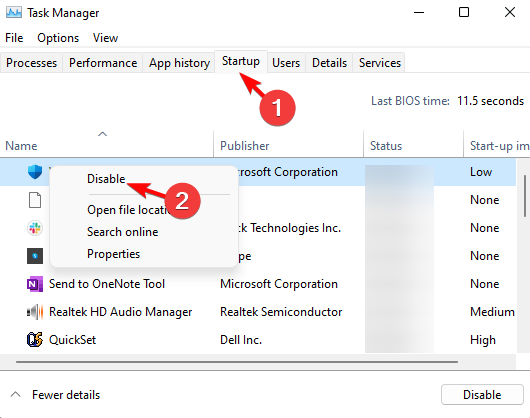The width and height of the screenshot is (530, 418).
Task: Click the dark Skype startup item icon
Action: [35, 256]
